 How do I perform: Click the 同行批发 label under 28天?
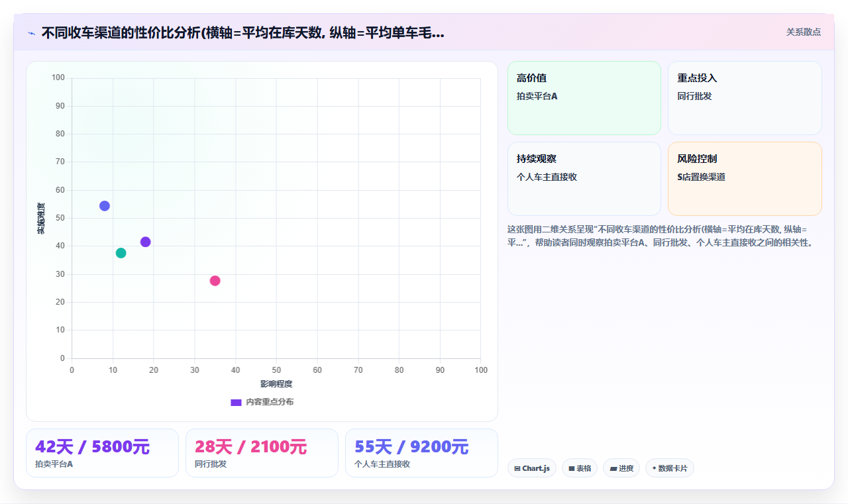[211, 464]
